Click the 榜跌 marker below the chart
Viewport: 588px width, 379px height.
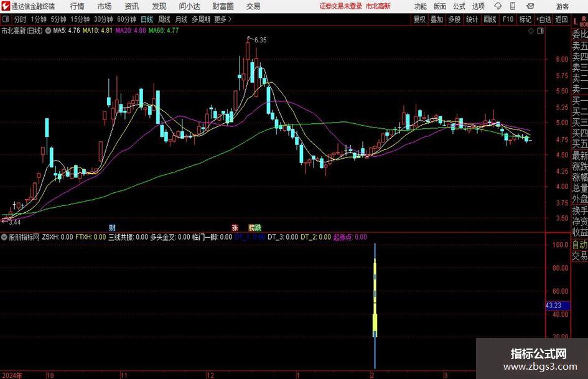pyautogui.click(x=255, y=227)
